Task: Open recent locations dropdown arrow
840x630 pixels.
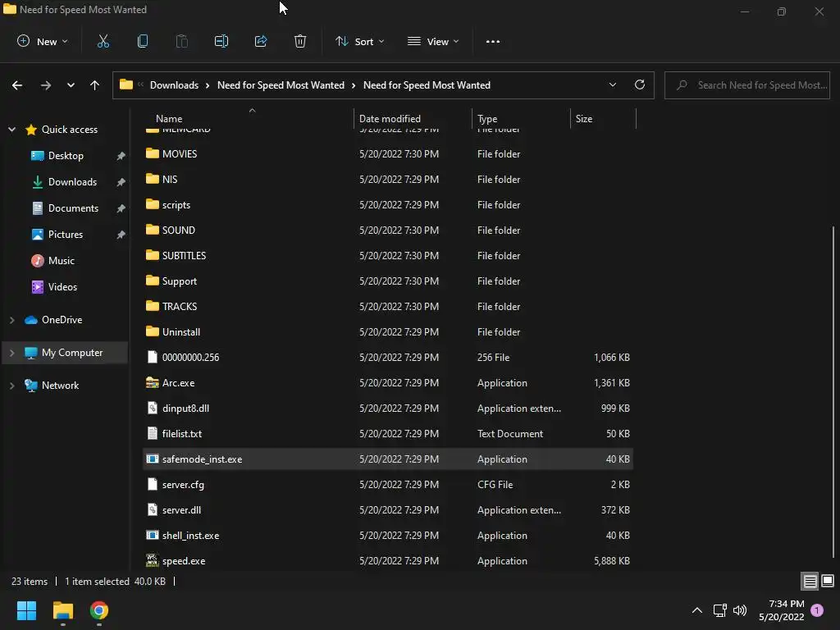Action: pyautogui.click(x=71, y=85)
